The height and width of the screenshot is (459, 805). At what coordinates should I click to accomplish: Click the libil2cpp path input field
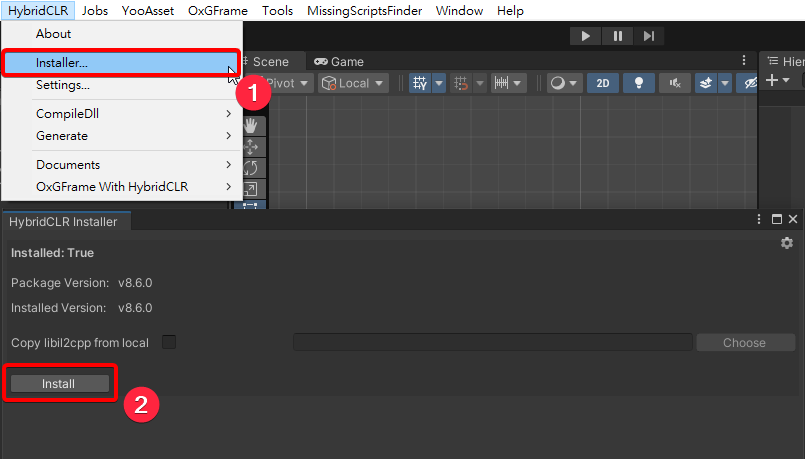pos(492,342)
